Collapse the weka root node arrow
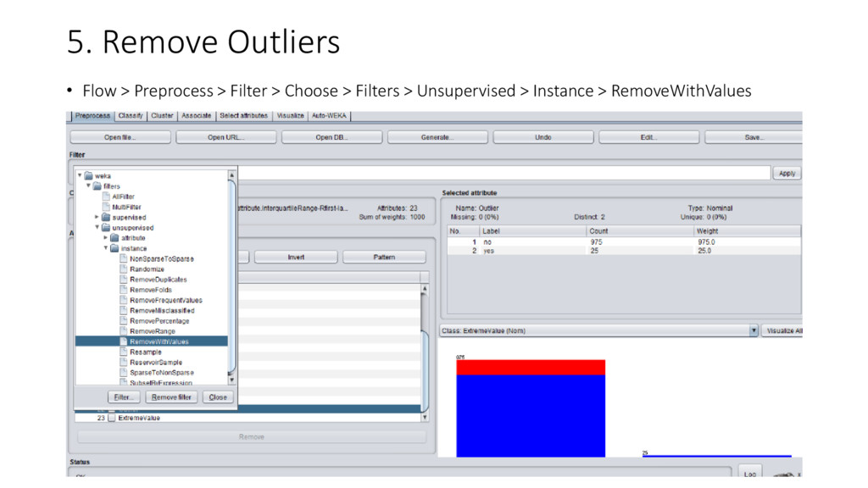The height and width of the screenshot is (488, 868). click(80, 175)
